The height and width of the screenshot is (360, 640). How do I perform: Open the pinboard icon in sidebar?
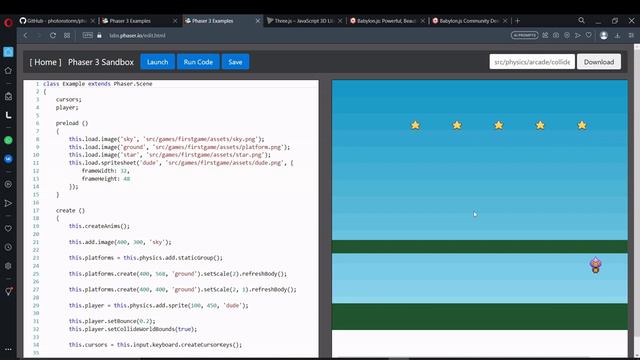click(8, 291)
